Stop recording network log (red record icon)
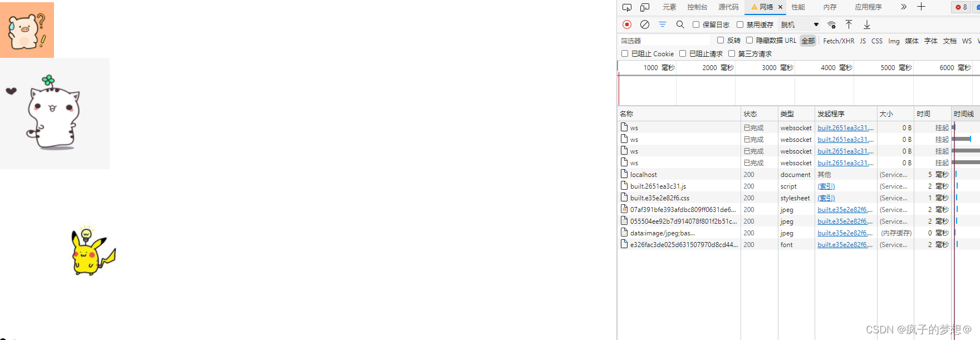Image resolution: width=980 pixels, height=340 pixels. click(627, 24)
